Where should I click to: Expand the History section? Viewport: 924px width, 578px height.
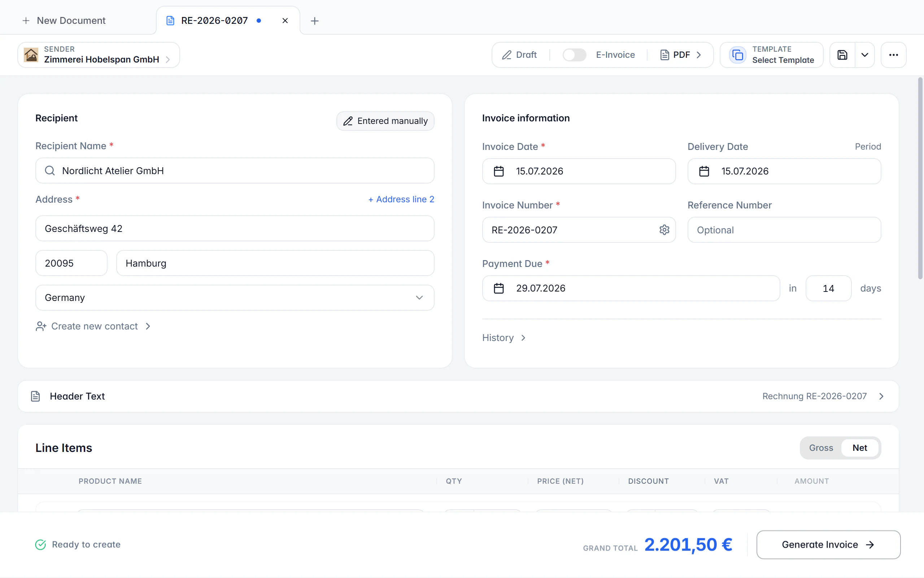point(504,337)
